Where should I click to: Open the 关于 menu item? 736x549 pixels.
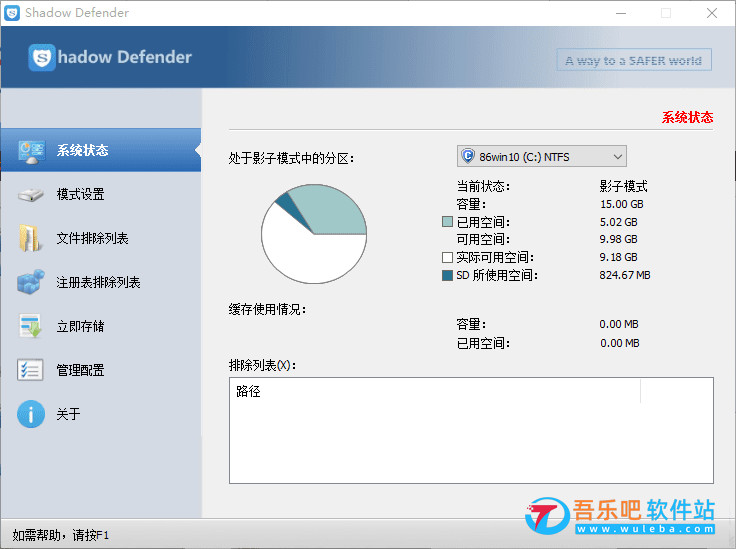[x=101, y=414]
